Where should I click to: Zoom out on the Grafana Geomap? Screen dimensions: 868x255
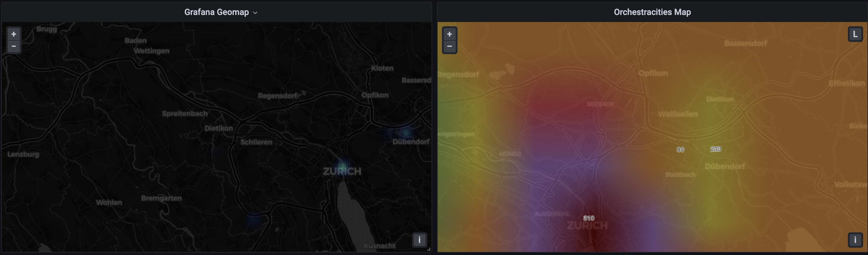(14, 46)
